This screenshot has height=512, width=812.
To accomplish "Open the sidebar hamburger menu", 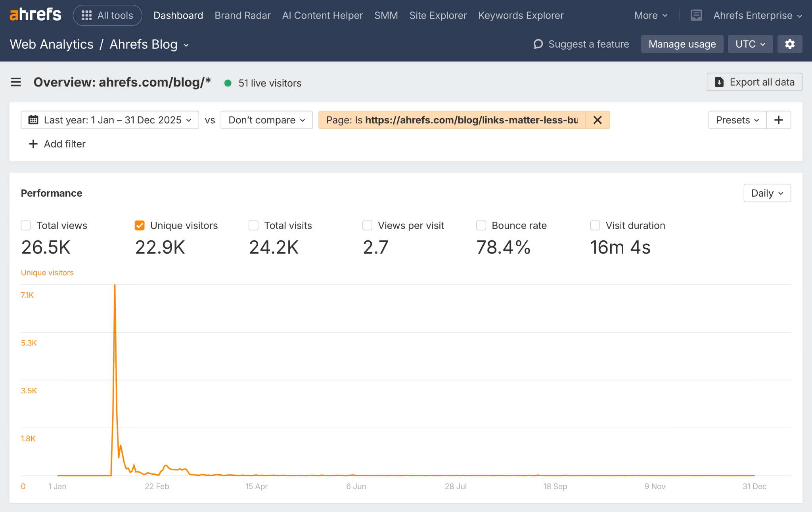I will click(x=15, y=82).
